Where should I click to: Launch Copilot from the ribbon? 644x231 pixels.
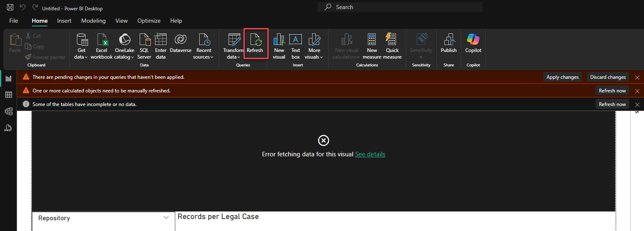tap(473, 40)
